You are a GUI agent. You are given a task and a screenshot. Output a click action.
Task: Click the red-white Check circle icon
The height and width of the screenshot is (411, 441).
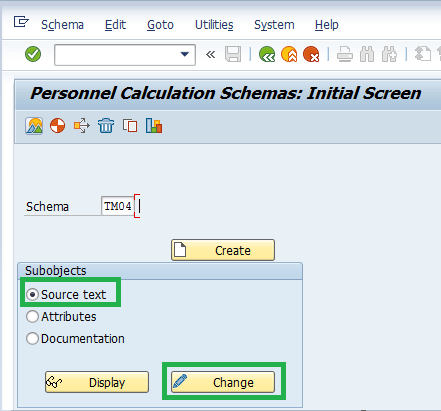(x=57, y=126)
